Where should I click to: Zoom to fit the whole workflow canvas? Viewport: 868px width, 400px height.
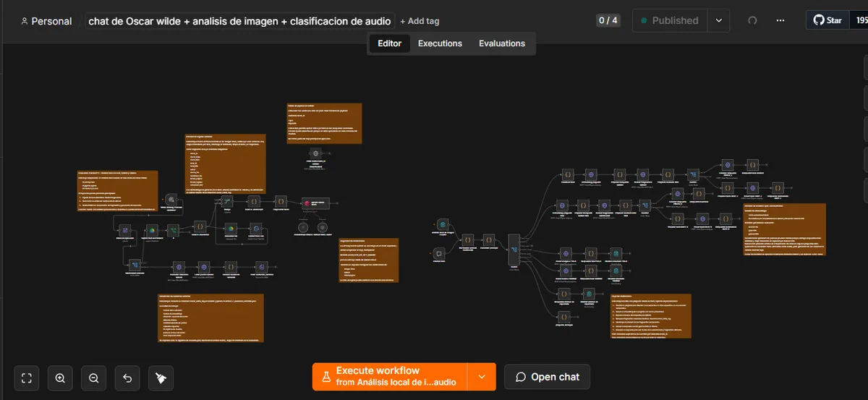[27, 377]
